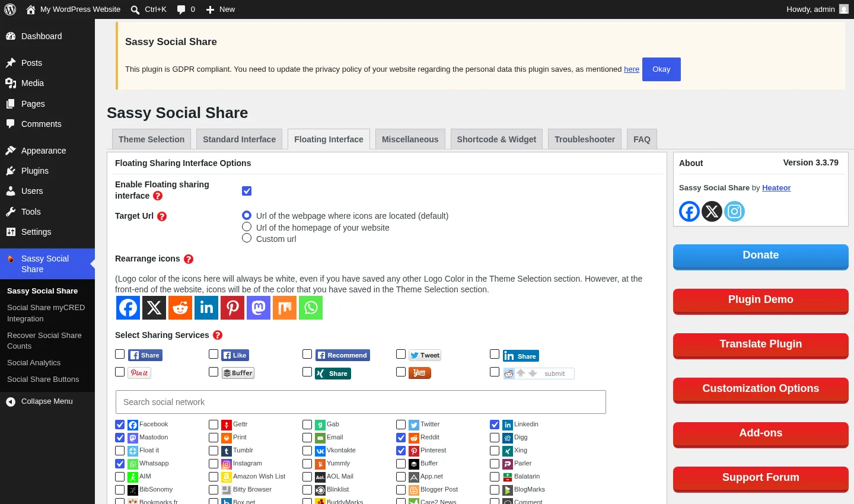Open Pages menu in sidebar
The width and height of the screenshot is (854, 504).
click(x=47, y=104)
